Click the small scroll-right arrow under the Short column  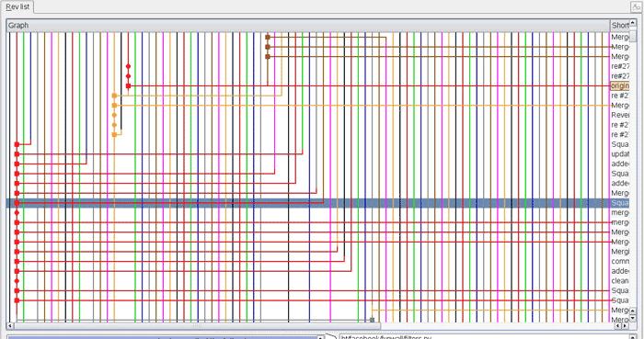(625, 326)
